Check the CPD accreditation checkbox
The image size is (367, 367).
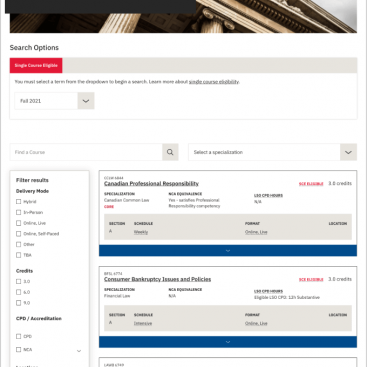coord(18,336)
